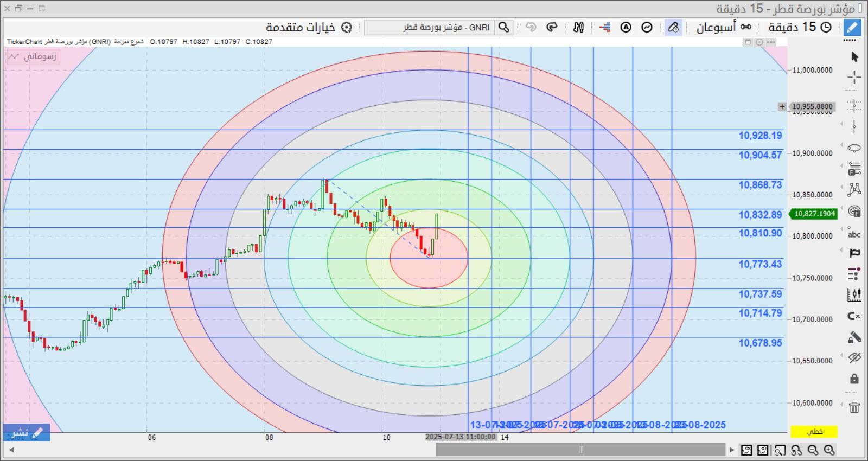This screenshot has width=868, height=461.
Task: Expand the Fibonacci circles submenu arrow
Action: click(842, 209)
